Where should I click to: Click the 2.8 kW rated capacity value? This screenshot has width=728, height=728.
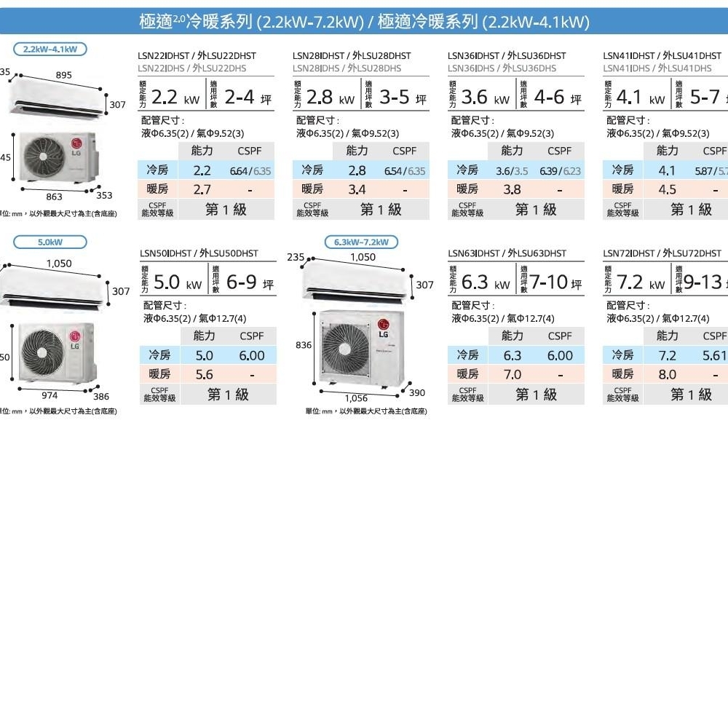tap(331, 98)
